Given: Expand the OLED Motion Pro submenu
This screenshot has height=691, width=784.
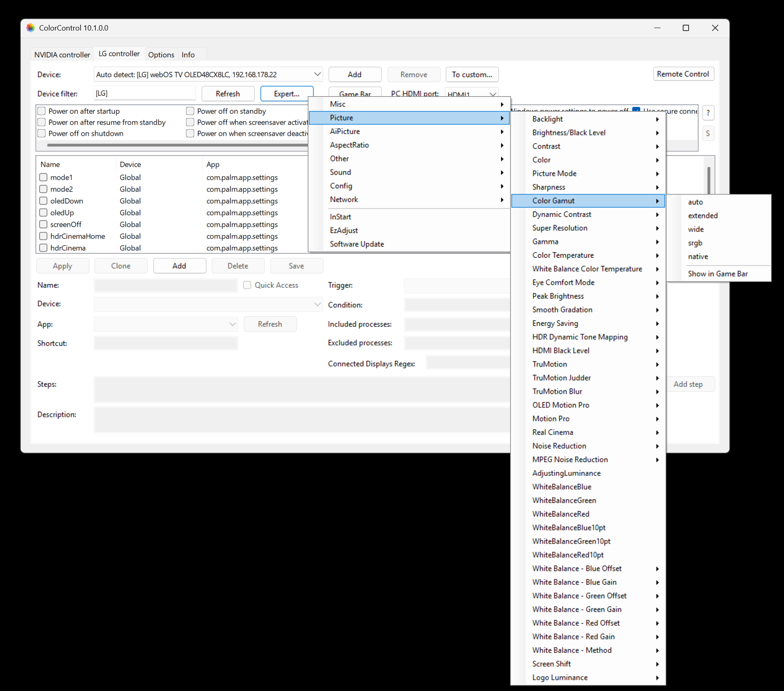Looking at the screenshot, I should point(588,405).
